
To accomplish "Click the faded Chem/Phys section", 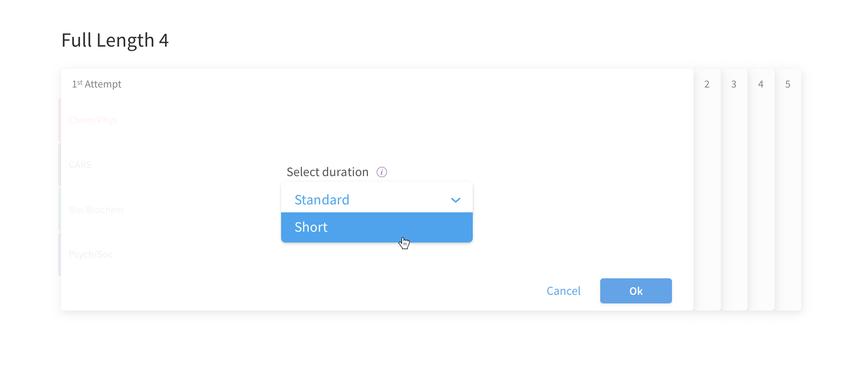I will [93, 120].
